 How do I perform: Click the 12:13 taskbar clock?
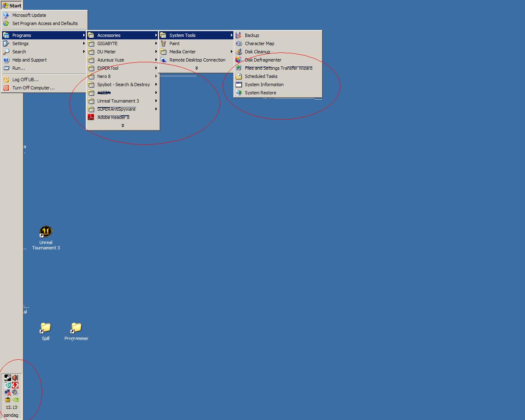pos(11,408)
